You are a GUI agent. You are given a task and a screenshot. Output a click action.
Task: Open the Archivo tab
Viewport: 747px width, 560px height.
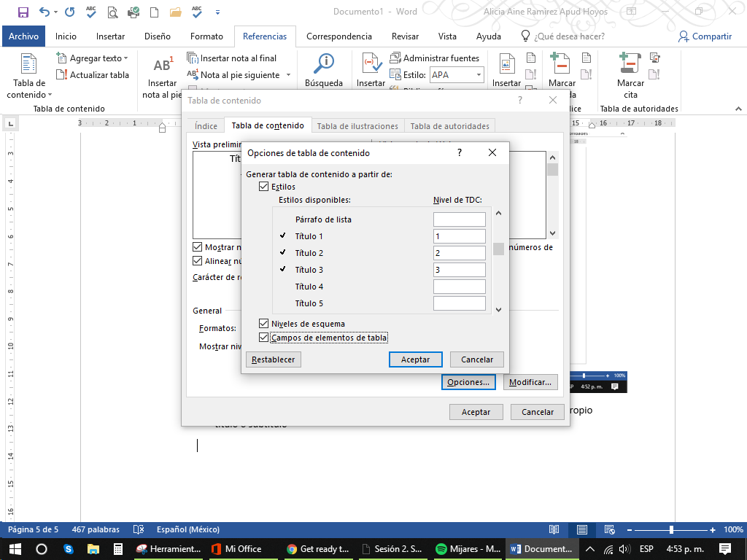23,36
